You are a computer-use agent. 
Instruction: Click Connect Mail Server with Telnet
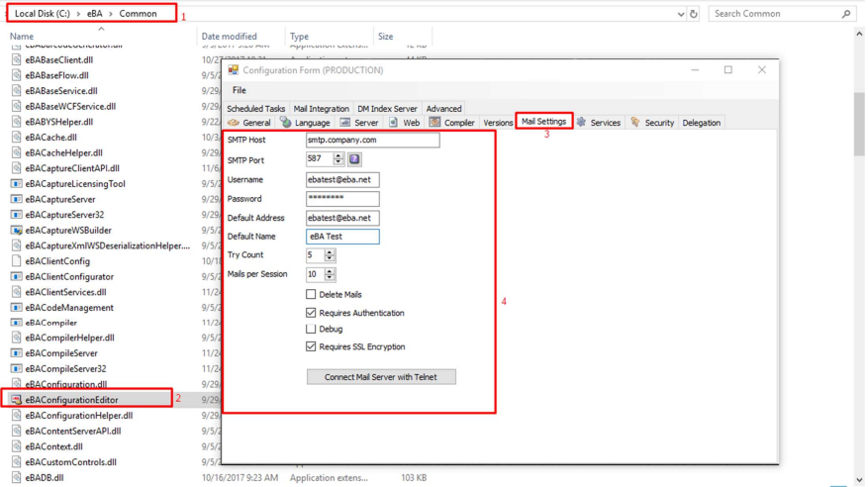[381, 377]
